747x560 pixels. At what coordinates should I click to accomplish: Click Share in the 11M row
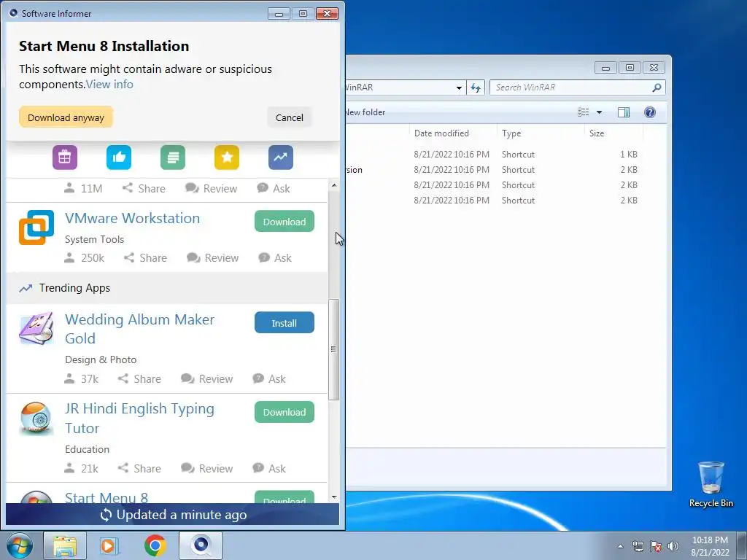coord(144,189)
